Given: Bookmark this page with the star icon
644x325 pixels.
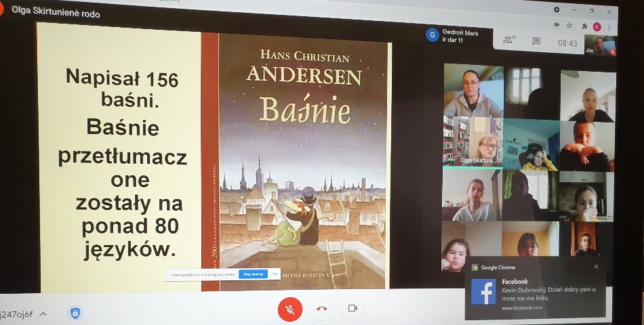Looking at the screenshot, I should pyautogui.click(x=569, y=26).
